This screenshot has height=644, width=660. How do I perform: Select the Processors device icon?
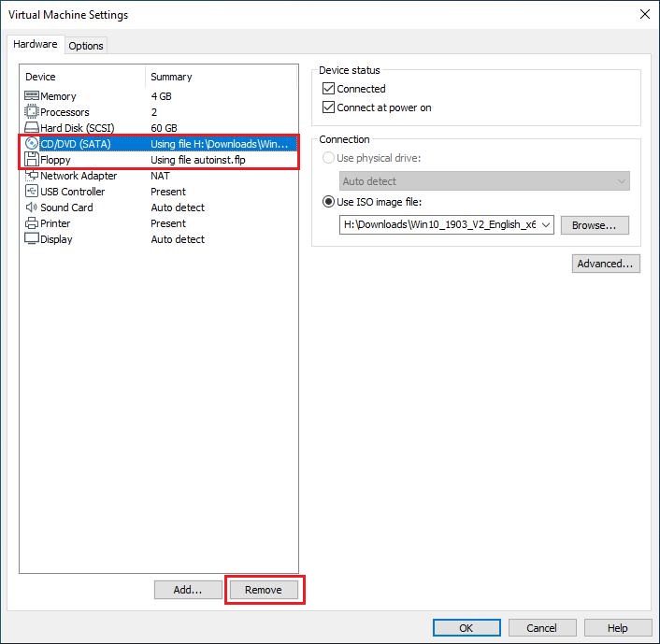pos(31,112)
